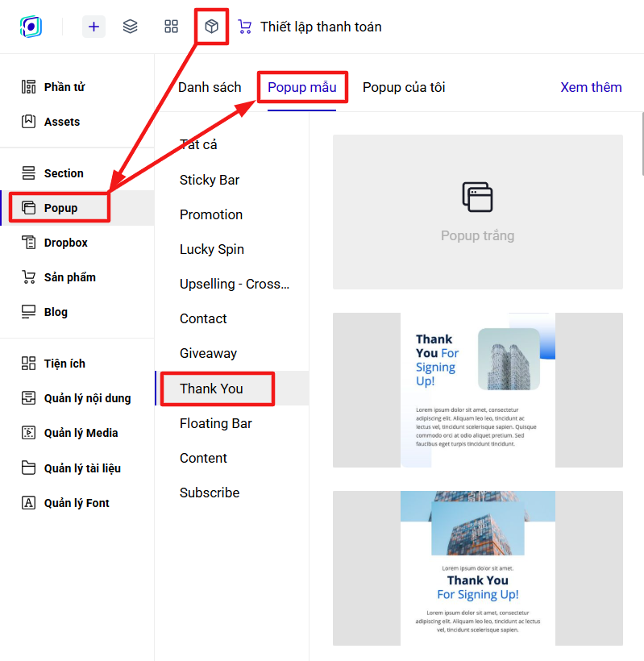Switch to Popup của tôi tab
This screenshot has height=661, width=644.
404,87
